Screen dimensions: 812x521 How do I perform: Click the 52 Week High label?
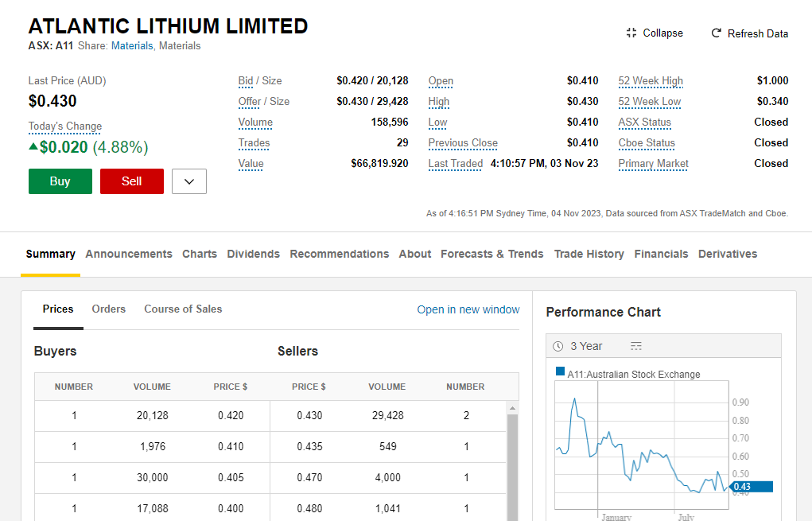click(651, 81)
